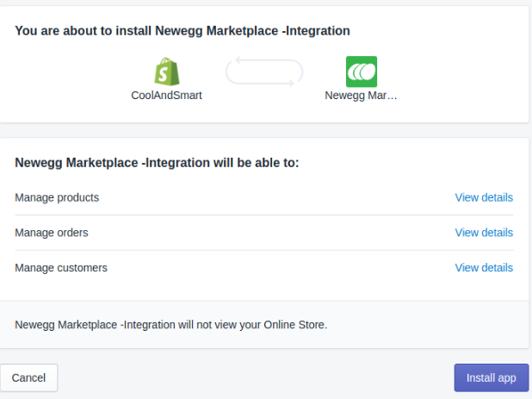This screenshot has width=532, height=399.
Task: Click the 'You are about to install' heading
Action: [x=182, y=31]
